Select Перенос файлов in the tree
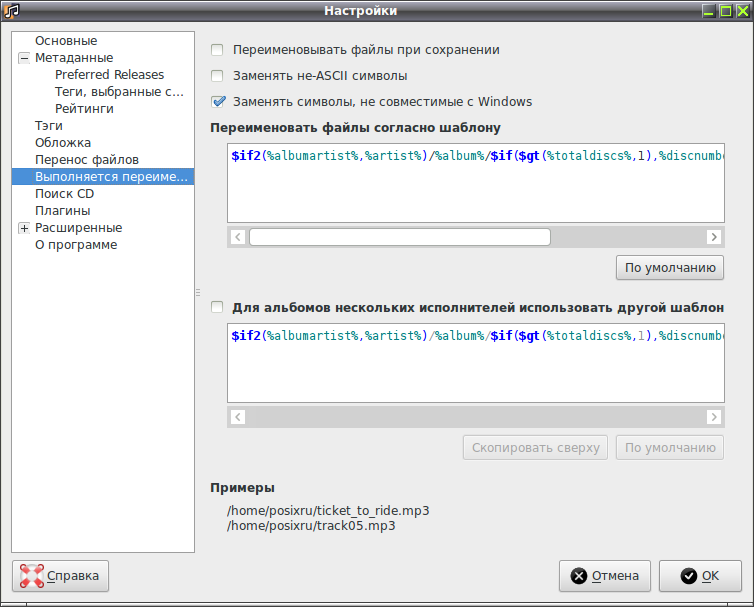The height and width of the screenshot is (607, 754). click(x=87, y=160)
